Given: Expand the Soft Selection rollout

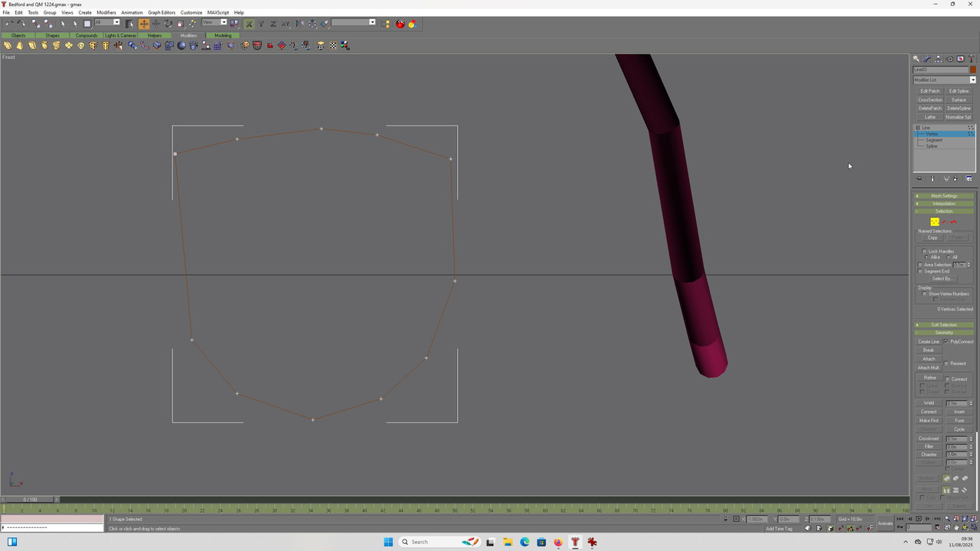Looking at the screenshot, I should click(x=944, y=324).
